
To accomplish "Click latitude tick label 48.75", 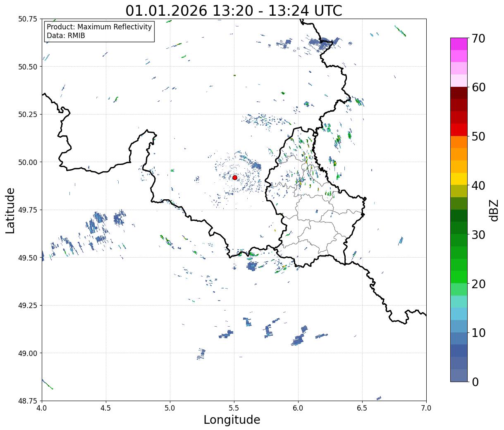I will pos(28,401).
